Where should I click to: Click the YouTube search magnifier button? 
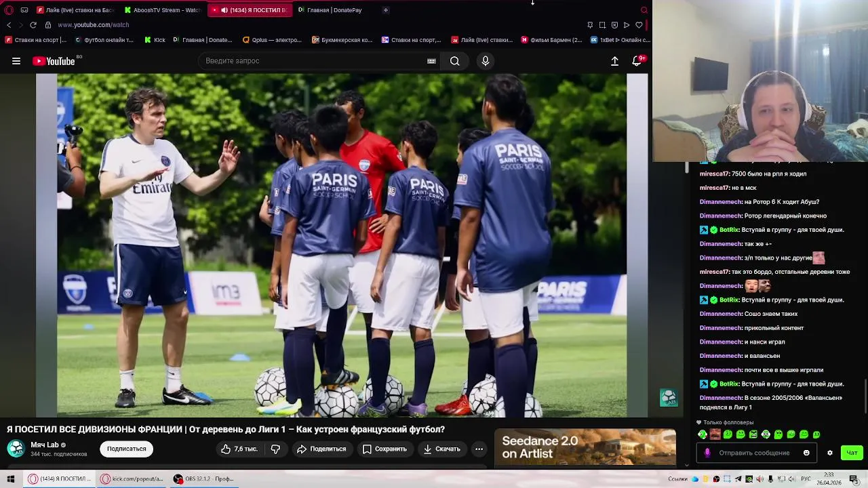point(455,61)
